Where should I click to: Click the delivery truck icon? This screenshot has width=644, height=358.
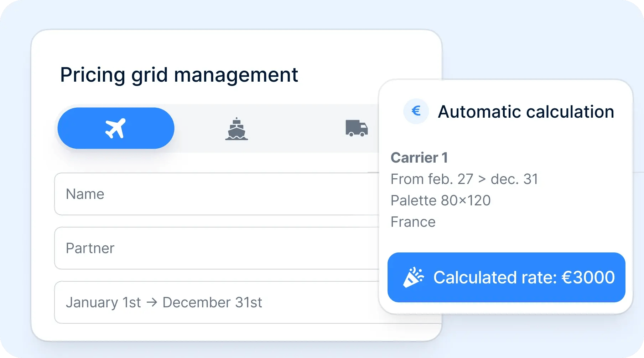click(x=357, y=128)
